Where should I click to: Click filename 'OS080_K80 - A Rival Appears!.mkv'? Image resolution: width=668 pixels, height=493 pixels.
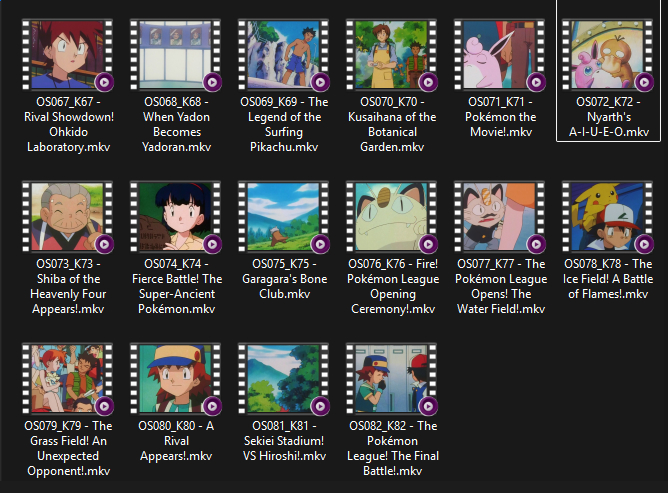click(x=176, y=441)
